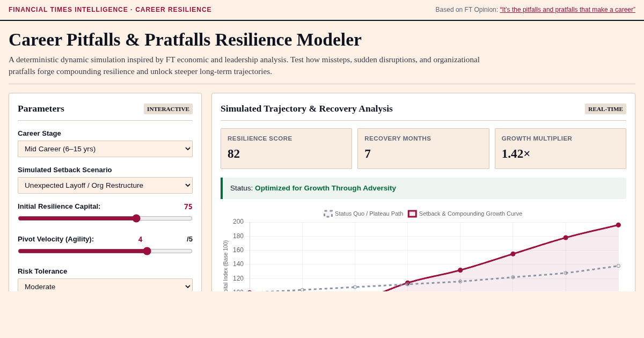Viewport: 644px width, 338px height.
Task: Click the Pivot Velocity value 4
Action: click(x=141, y=239)
